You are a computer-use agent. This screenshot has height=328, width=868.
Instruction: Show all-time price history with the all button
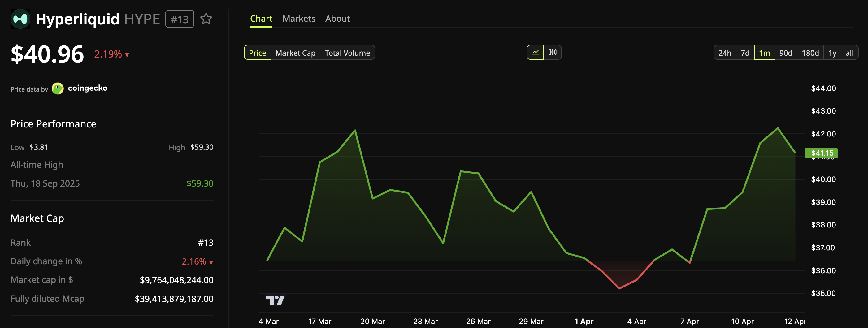pos(850,53)
